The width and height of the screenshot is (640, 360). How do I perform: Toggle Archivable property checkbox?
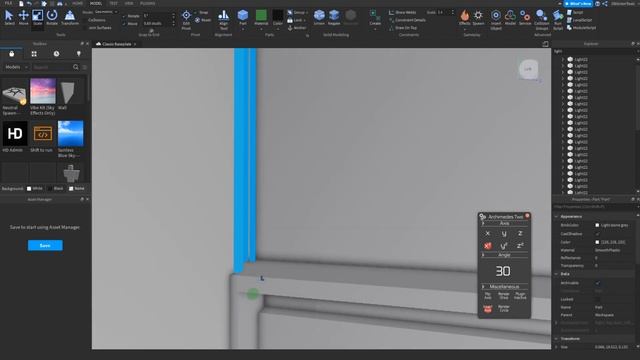[598, 283]
